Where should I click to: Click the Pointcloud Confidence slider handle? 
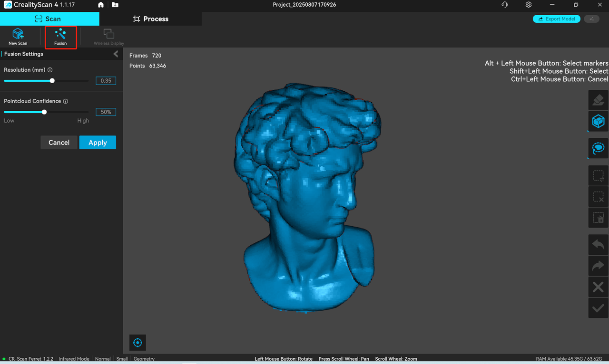[44, 112]
